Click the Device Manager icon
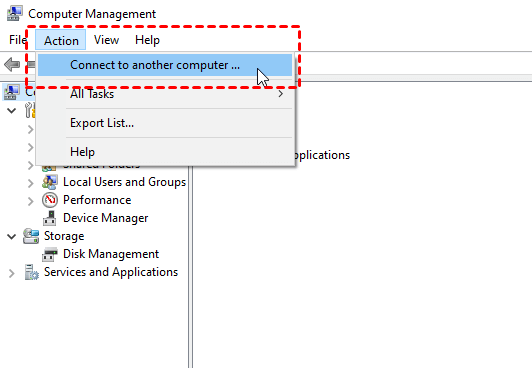This screenshot has height=368, width=532. click(50, 218)
